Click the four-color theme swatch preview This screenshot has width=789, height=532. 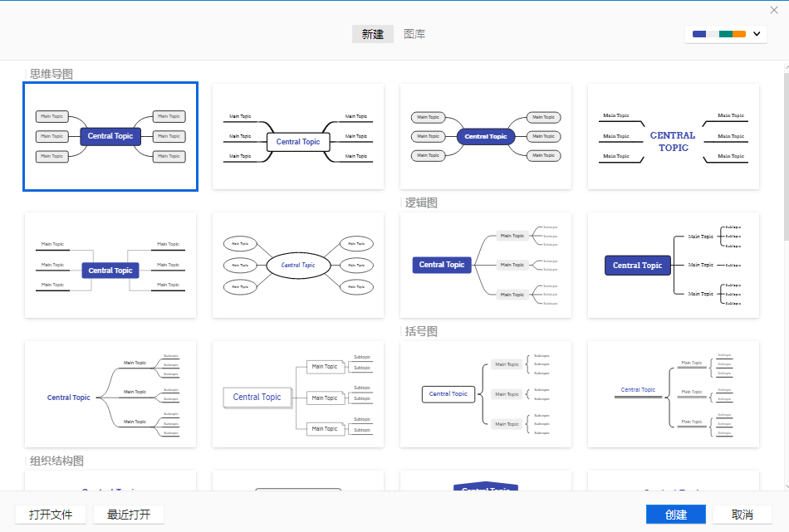[x=719, y=33]
